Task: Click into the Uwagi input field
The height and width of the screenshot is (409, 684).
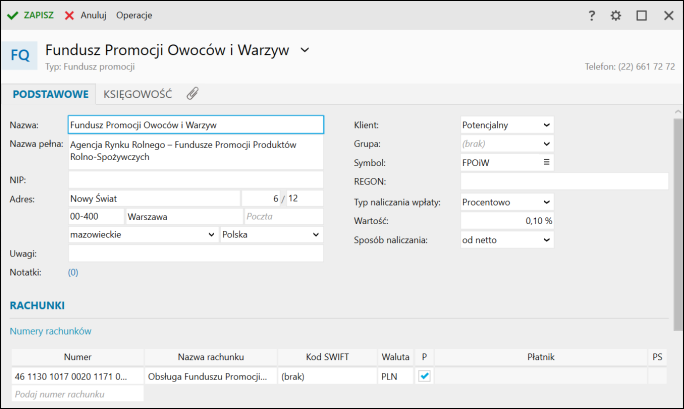Action: click(196, 253)
